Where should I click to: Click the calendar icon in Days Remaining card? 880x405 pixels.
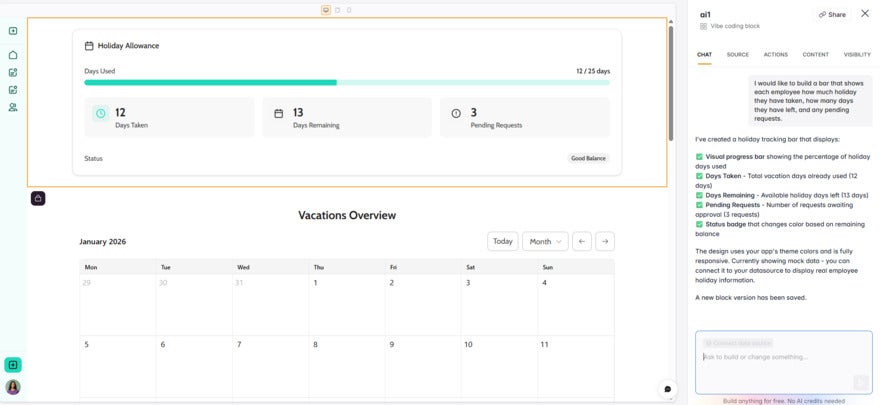click(278, 113)
